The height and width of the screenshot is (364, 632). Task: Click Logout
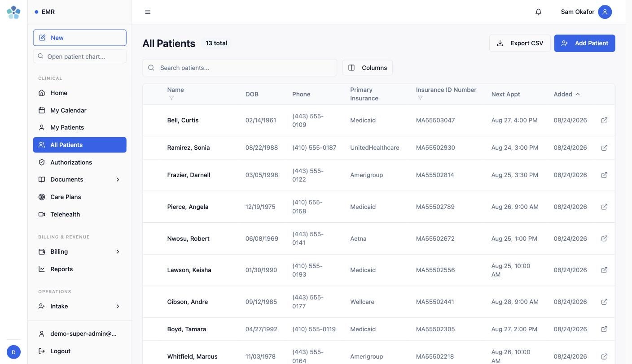pos(79,351)
